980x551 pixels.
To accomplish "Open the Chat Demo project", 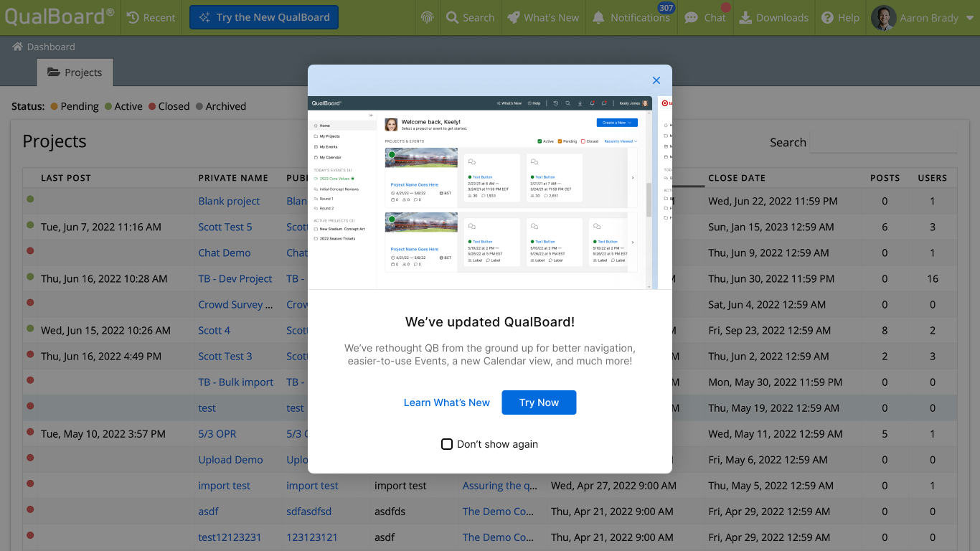I will coord(225,253).
